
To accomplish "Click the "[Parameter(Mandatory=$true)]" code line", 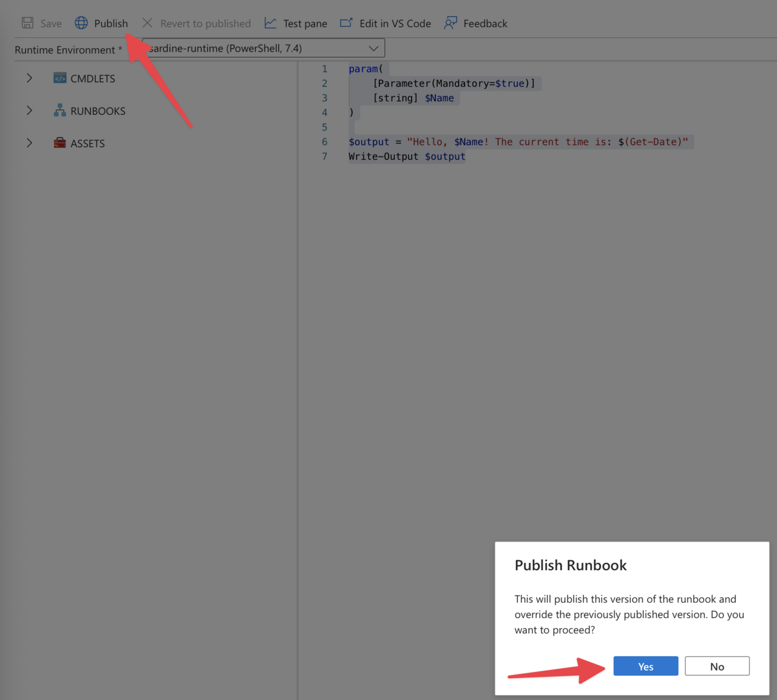I will pyautogui.click(x=454, y=84).
